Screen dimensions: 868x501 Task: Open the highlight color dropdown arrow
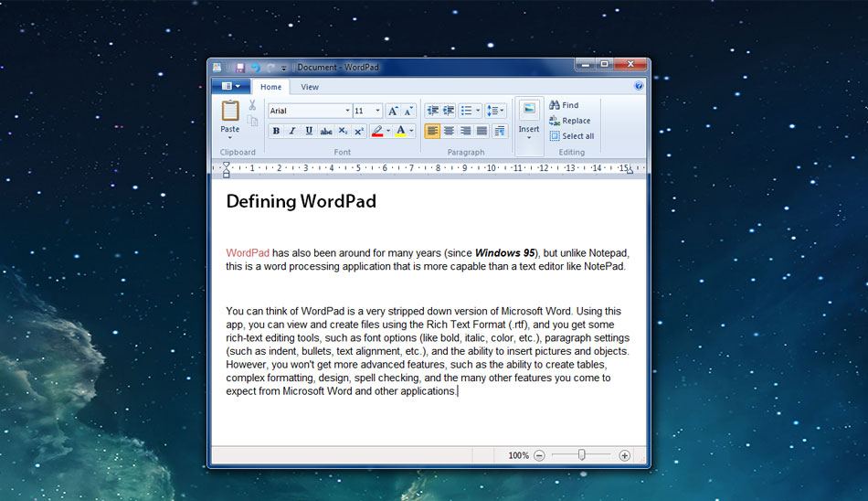click(x=388, y=131)
